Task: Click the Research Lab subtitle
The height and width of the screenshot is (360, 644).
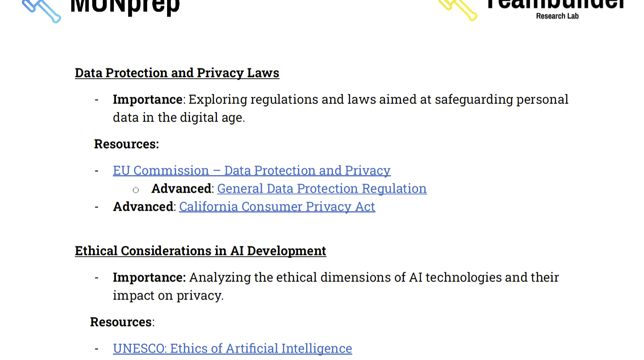Action: (557, 16)
